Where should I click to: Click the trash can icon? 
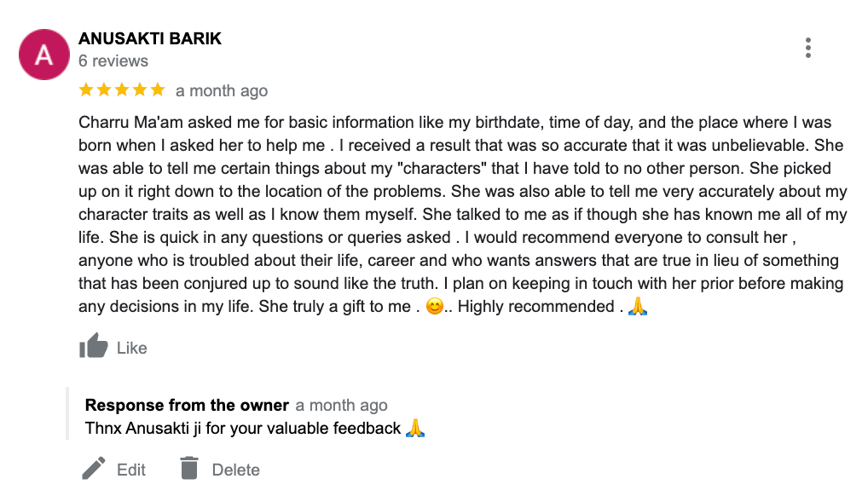[189, 469]
